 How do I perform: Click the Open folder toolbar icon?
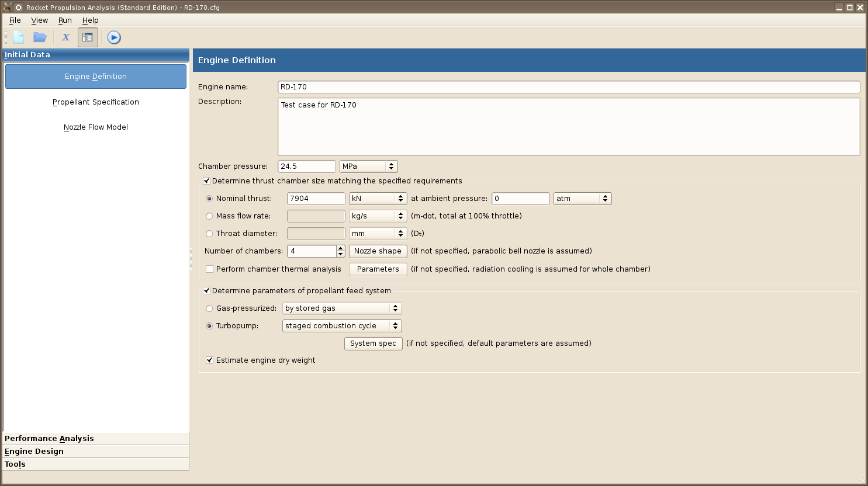40,37
